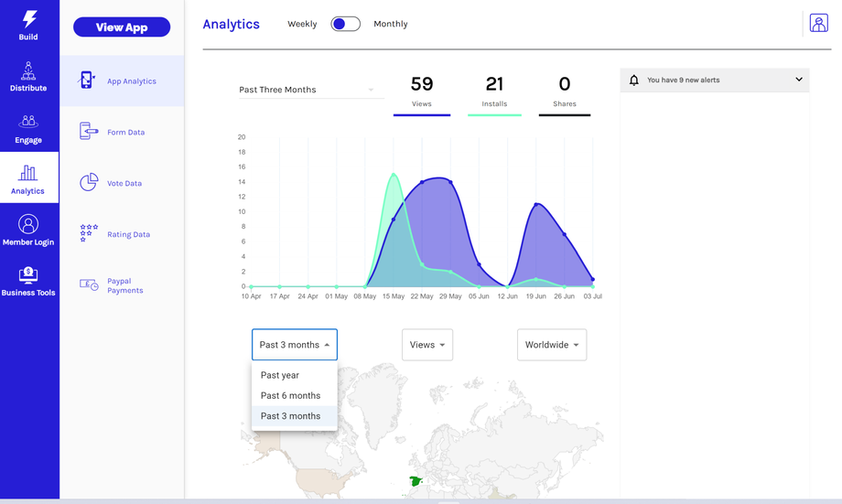Click the View App button
Viewport: 842px width, 504px height.
click(x=122, y=27)
